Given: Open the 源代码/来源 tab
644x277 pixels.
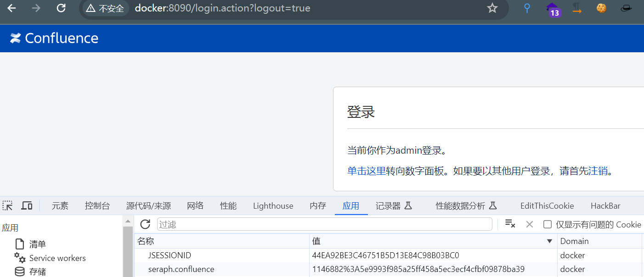Looking at the screenshot, I should (x=148, y=206).
